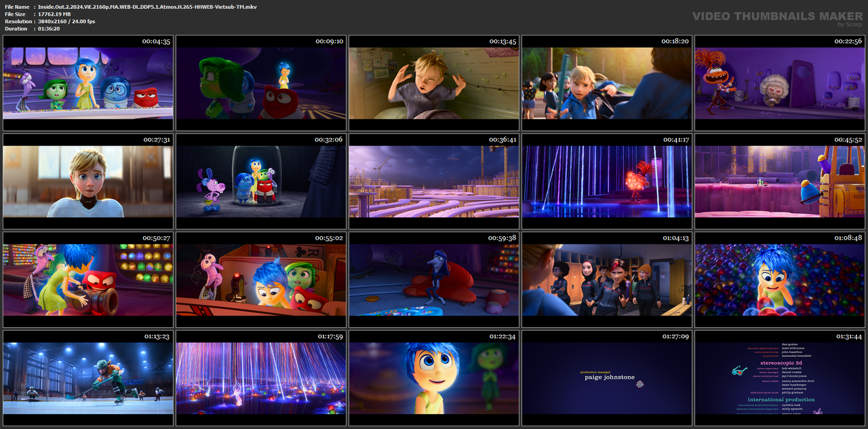This screenshot has height=429, width=868.
Task: Select the thumbnail at 00:13:45
Action: click(x=434, y=83)
